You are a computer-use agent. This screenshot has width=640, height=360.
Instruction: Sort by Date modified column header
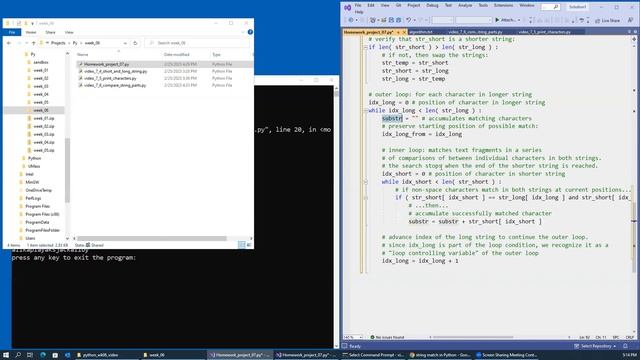(x=176, y=54)
